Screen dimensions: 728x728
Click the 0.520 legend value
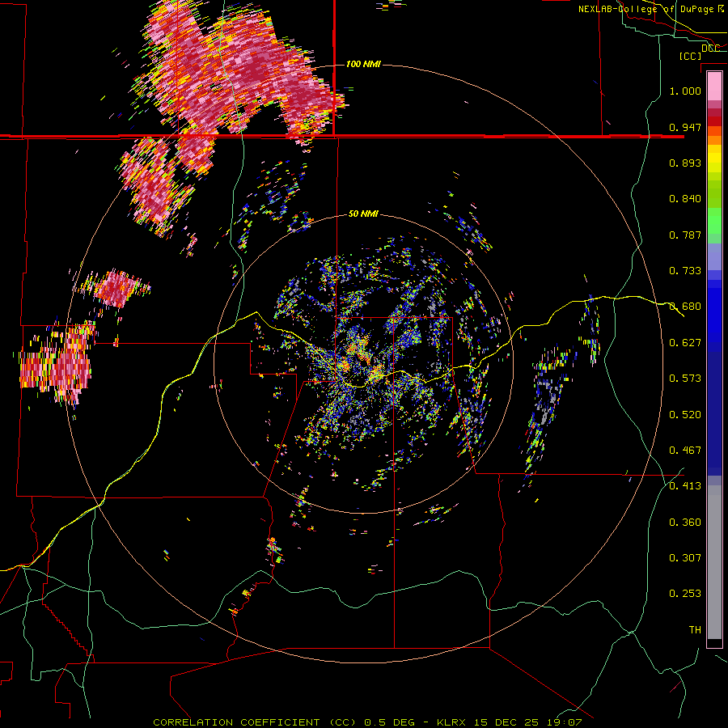coord(685,415)
